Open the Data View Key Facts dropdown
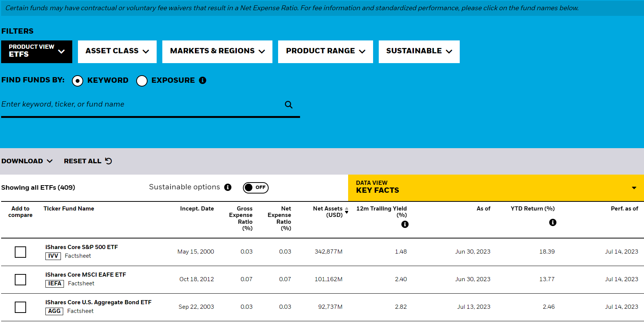Viewport: 644px width, 322px height. [496, 187]
